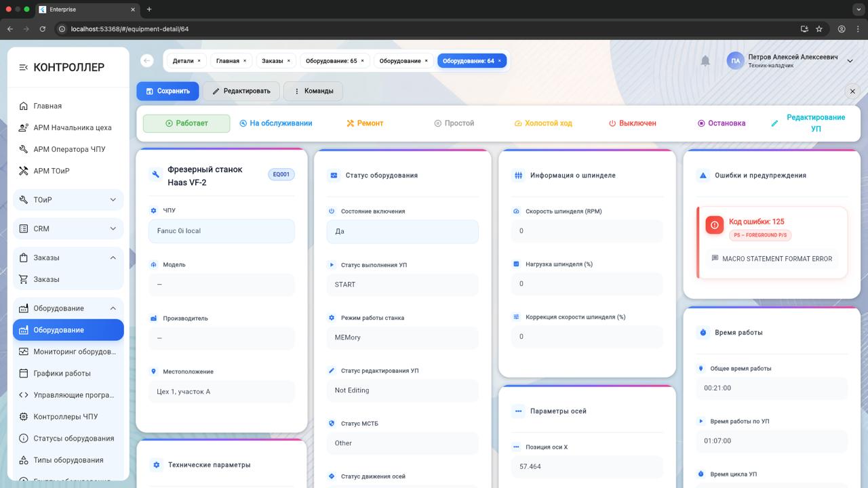Expand the CRM sidebar group
Image resolution: width=868 pixels, height=488 pixels.
point(68,228)
